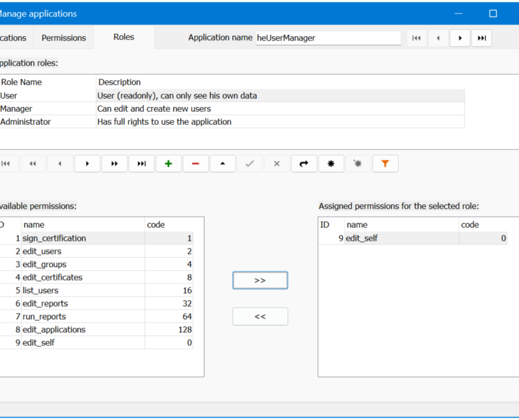Select the Manager role row
519x420 pixels.
point(232,109)
